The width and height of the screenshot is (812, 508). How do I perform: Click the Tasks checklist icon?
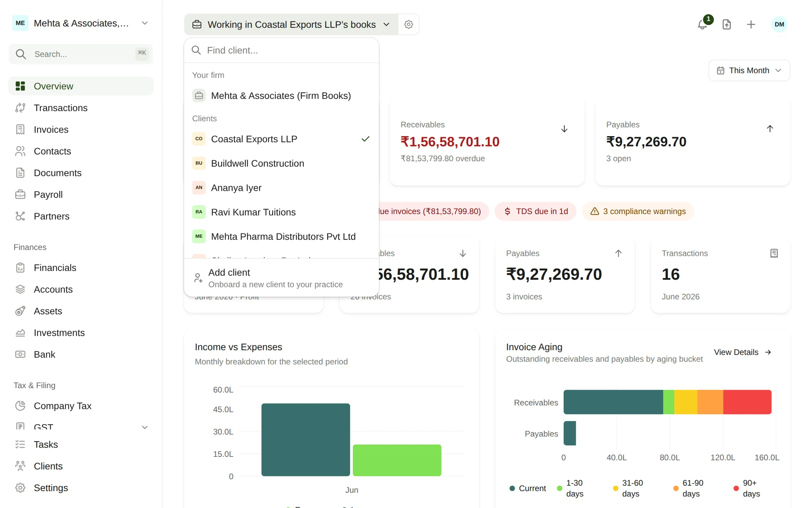tap(20, 444)
